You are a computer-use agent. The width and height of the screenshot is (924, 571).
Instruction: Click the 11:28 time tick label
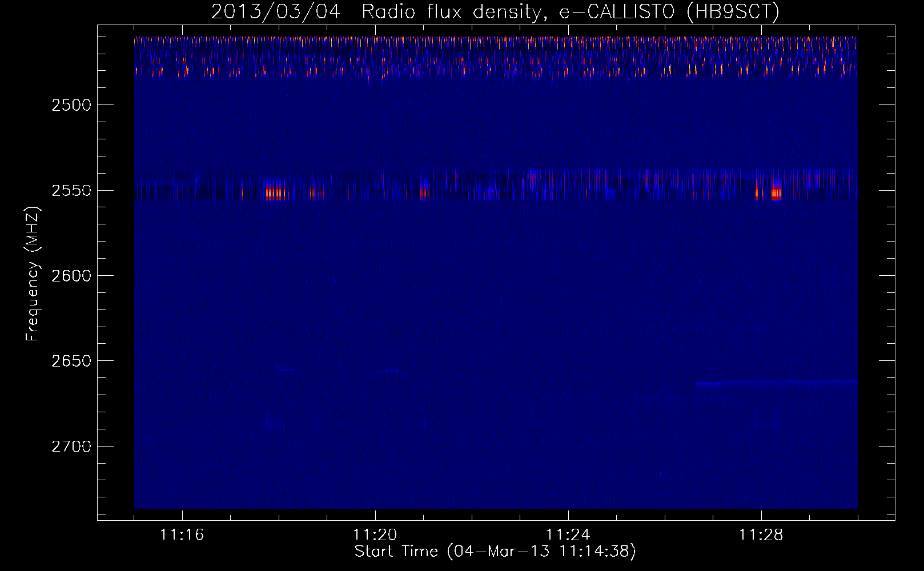[x=761, y=535]
